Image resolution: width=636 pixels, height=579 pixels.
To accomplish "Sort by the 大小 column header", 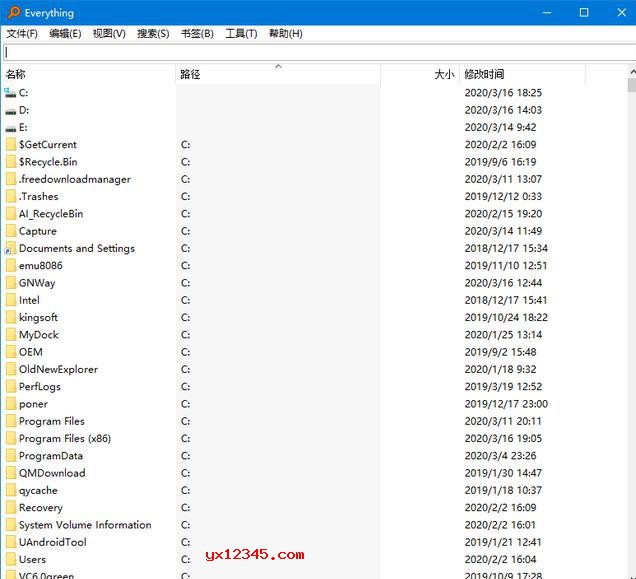I will pyautogui.click(x=420, y=74).
